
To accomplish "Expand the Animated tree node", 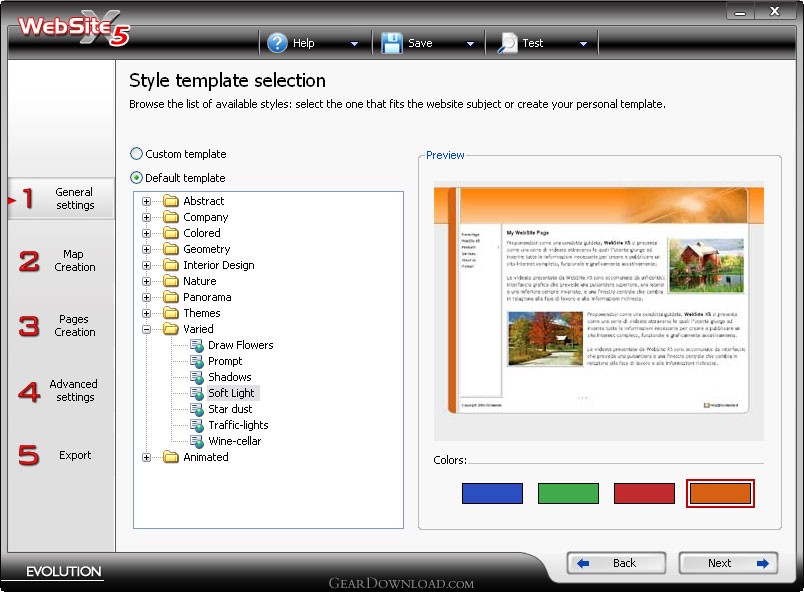I will (x=146, y=457).
